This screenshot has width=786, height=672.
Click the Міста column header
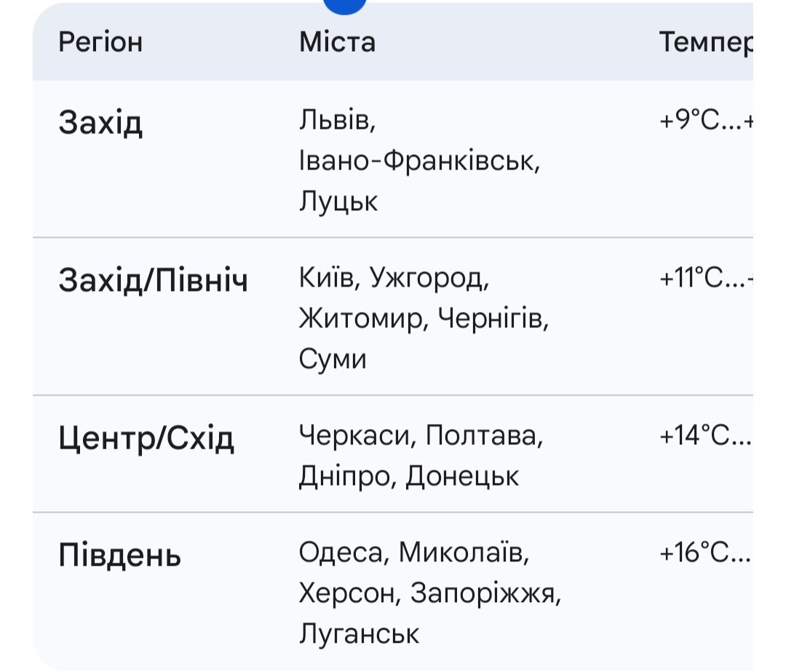click(337, 42)
